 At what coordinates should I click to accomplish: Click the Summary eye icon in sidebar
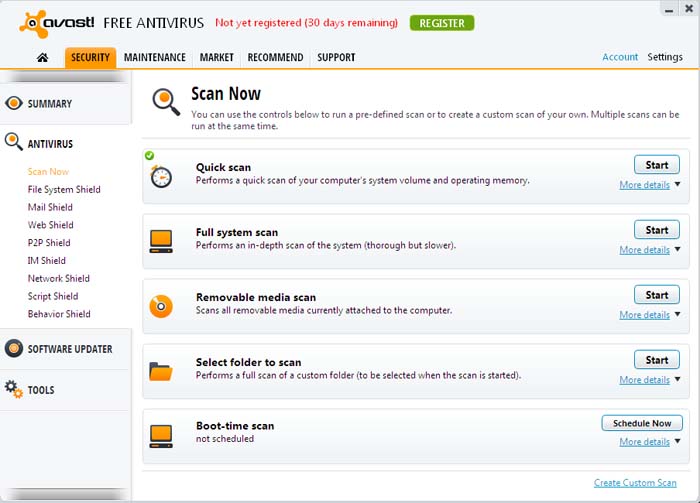[x=14, y=103]
